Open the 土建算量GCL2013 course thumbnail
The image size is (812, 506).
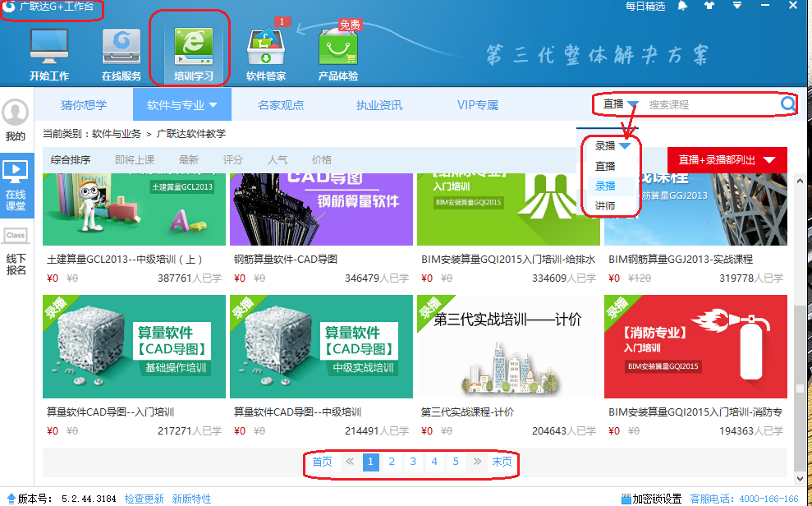[134, 209]
